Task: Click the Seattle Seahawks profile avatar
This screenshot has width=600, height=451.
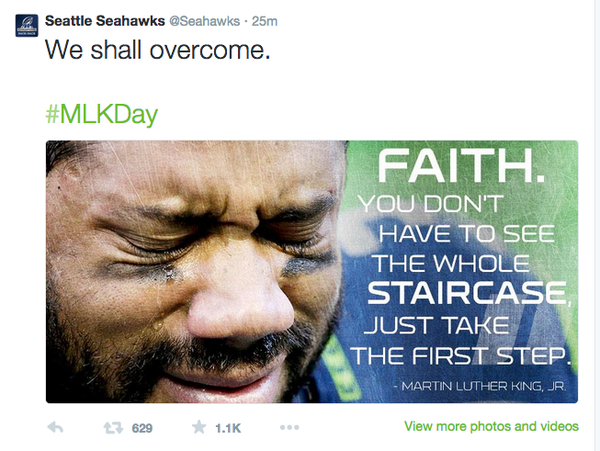Action: 27,24
